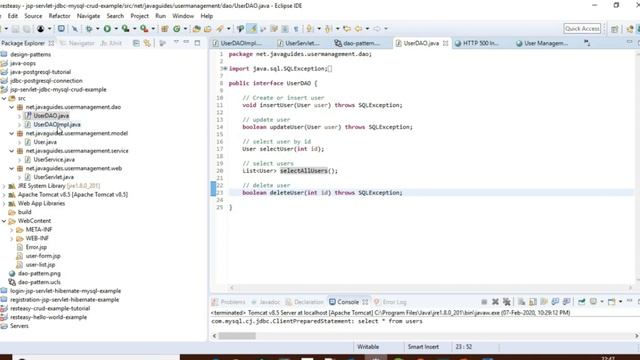Expand the META-INF folder node

coord(12,230)
